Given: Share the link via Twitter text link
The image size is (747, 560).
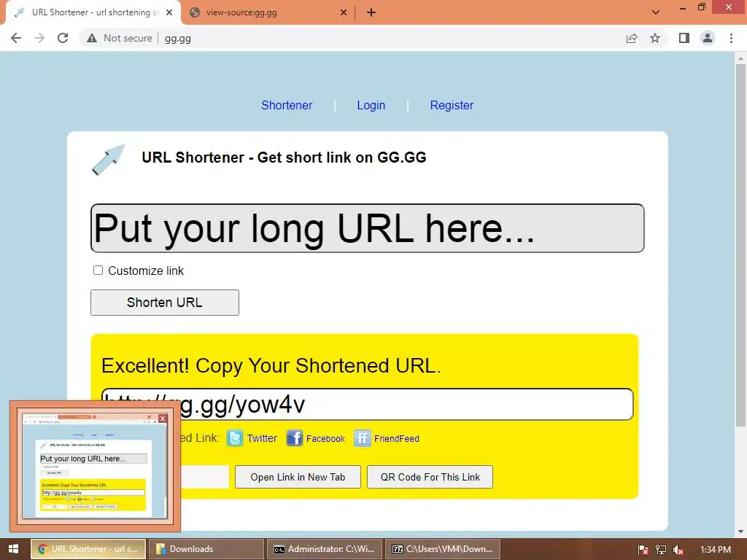Looking at the screenshot, I should pyautogui.click(x=262, y=438).
